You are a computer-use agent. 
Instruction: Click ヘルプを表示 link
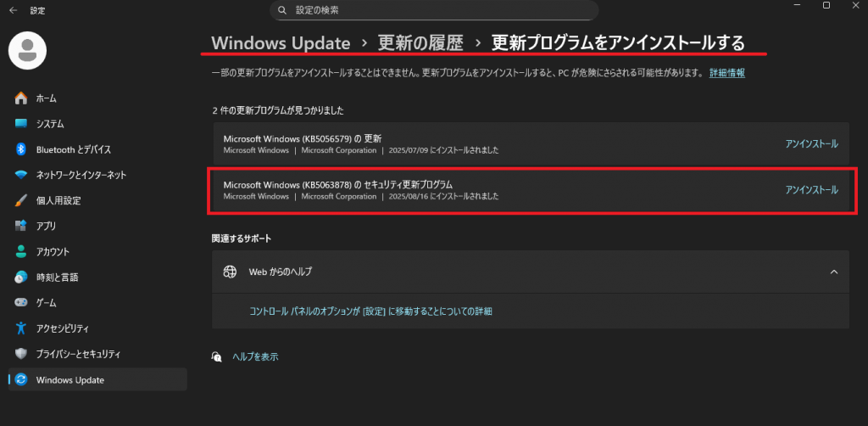click(255, 356)
